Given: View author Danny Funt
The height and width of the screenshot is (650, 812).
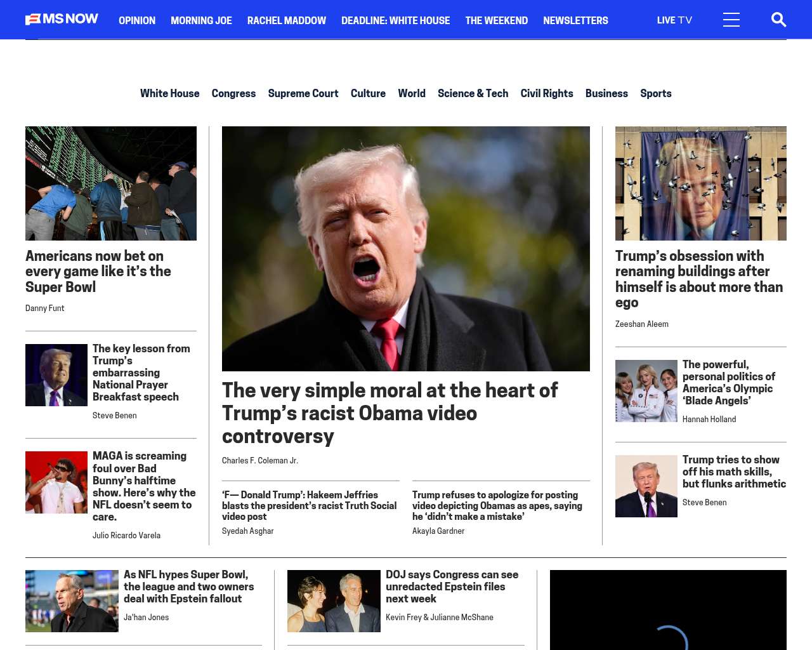Looking at the screenshot, I should pos(45,308).
